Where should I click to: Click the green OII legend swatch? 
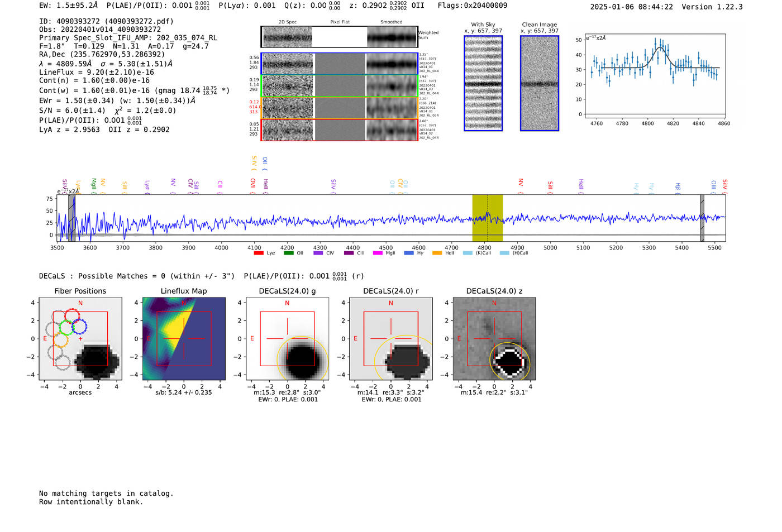pyautogui.click(x=288, y=253)
